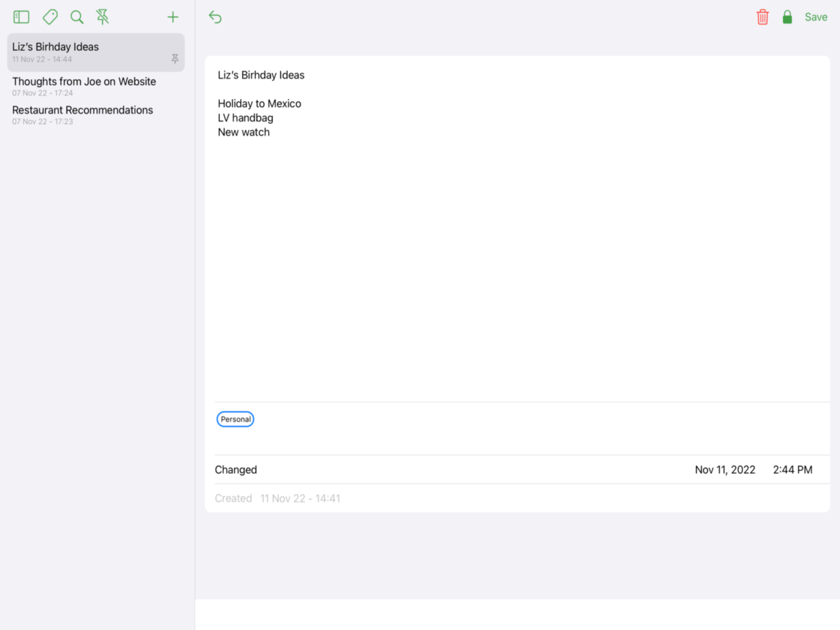The height and width of the screenshot is (630, 840).
Task: Toggle the pinned notes filter icon
Action: coord(102,17)
